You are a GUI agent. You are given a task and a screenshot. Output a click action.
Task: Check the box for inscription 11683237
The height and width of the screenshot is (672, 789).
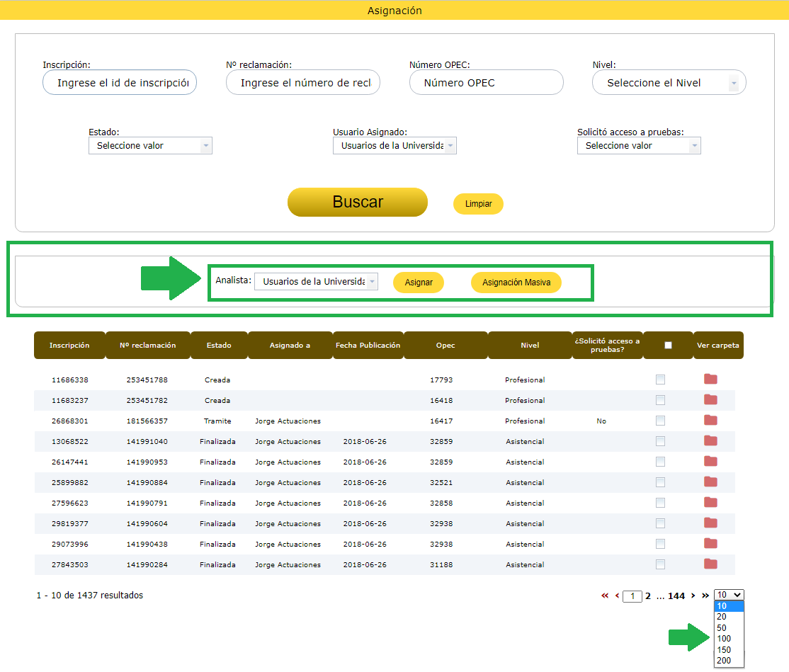[660, 400]
